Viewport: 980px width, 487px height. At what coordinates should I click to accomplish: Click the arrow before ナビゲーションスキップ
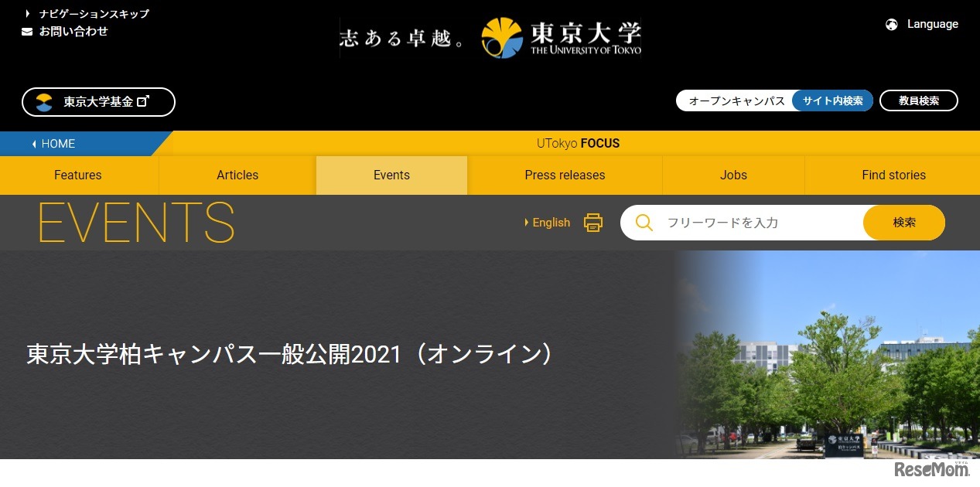click(x=28, y=14)
